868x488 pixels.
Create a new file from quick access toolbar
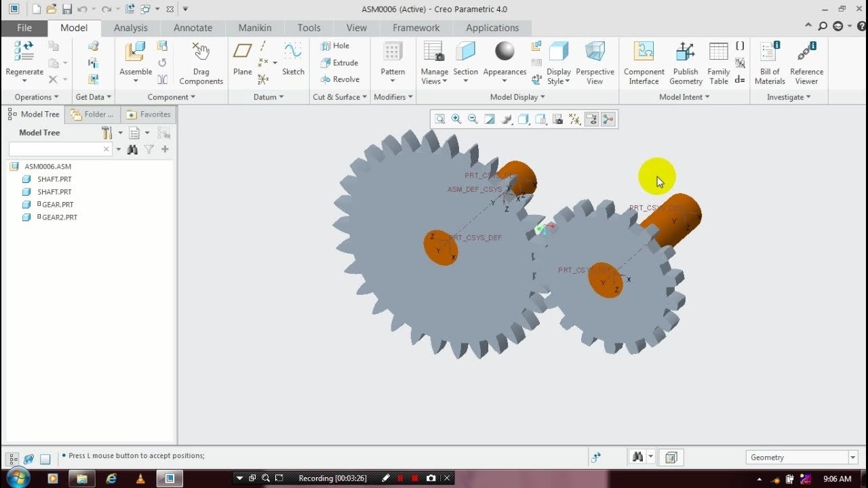point(36,9)
